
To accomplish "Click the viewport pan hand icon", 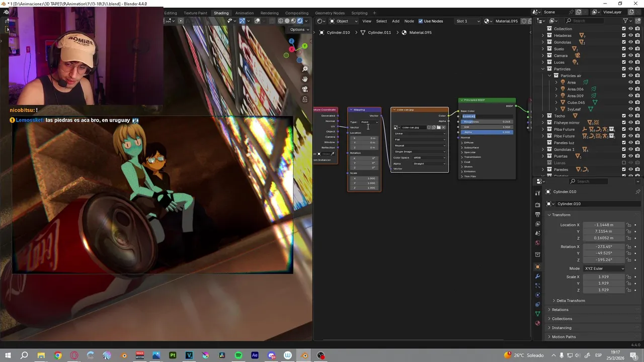I will click(305, 79).
